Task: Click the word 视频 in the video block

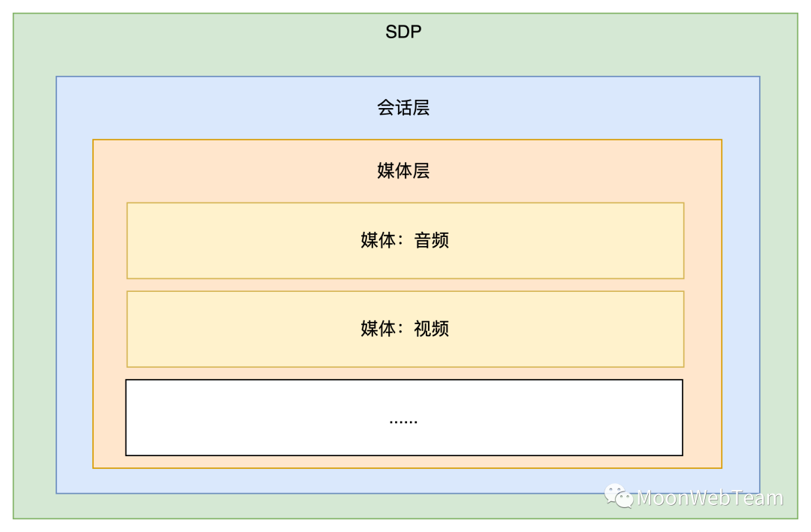Action: pyautogui.click(x=431, y=329)
